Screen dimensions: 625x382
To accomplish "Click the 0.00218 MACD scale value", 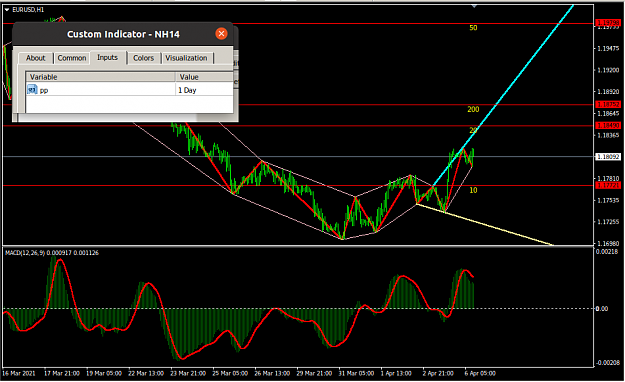I will [607, 252].
